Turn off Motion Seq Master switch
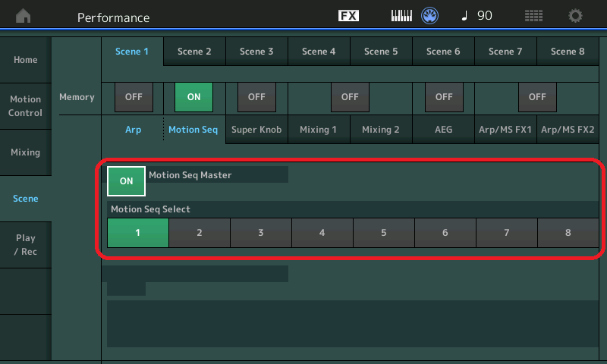The image size is (607, 364). 126,181
